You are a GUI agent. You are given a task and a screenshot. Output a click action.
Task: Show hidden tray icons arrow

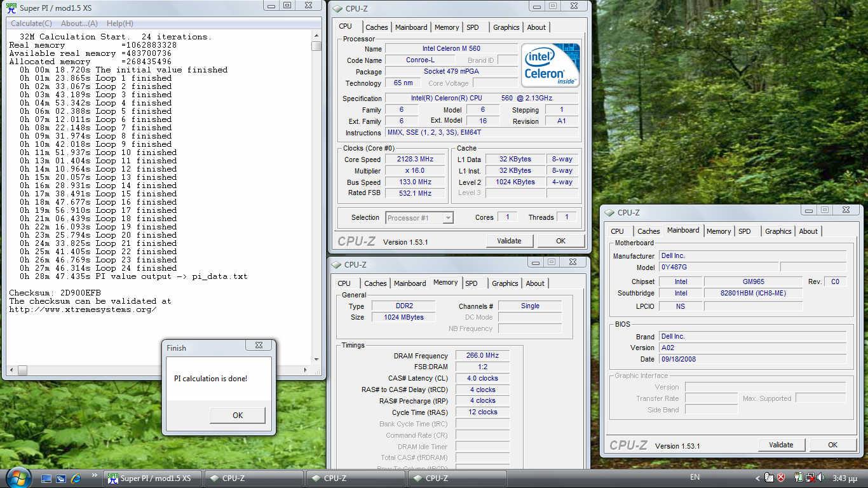point(757,478)
